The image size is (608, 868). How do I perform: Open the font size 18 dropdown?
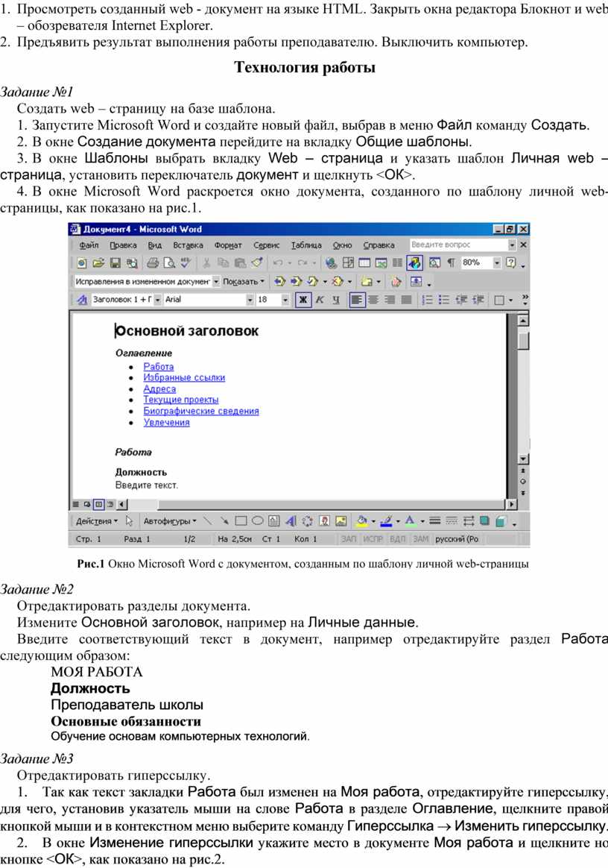pos(285,300)
